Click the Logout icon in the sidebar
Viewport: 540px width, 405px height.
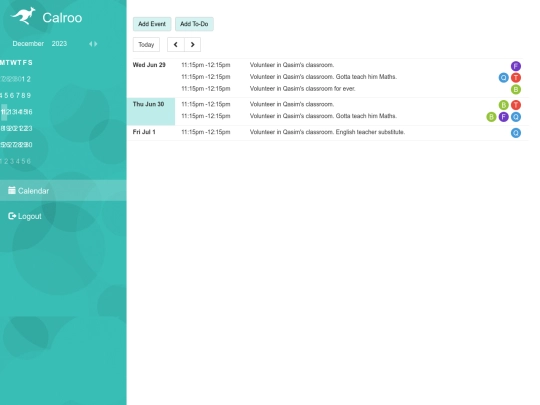[x=12, y=216]
